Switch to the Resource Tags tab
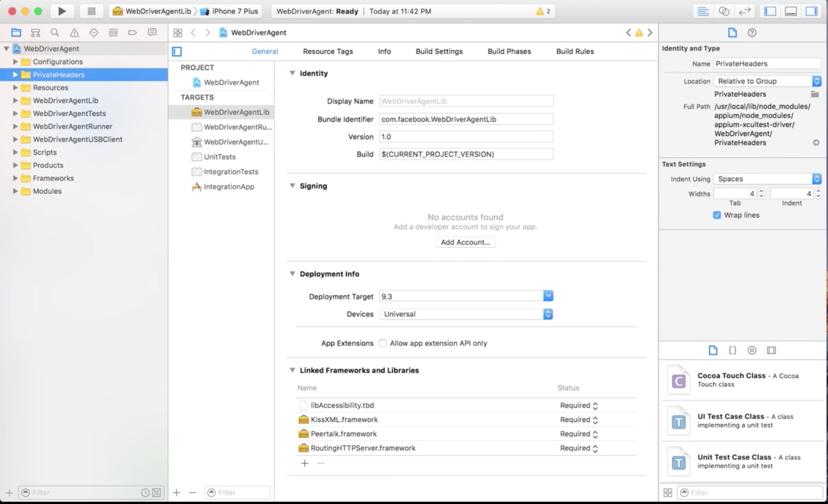 click(x=328, y=51)
